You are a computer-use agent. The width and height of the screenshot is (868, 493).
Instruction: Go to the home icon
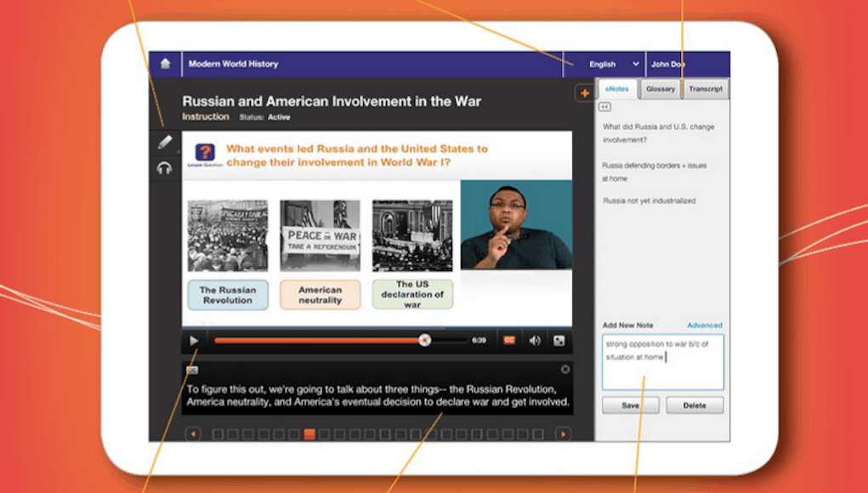165,64
